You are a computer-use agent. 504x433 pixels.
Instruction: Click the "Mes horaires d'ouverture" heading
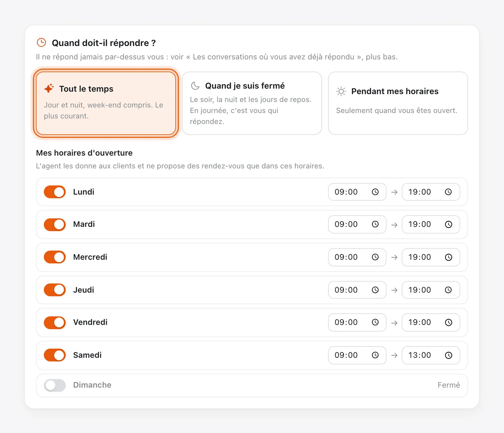point(84,153)
